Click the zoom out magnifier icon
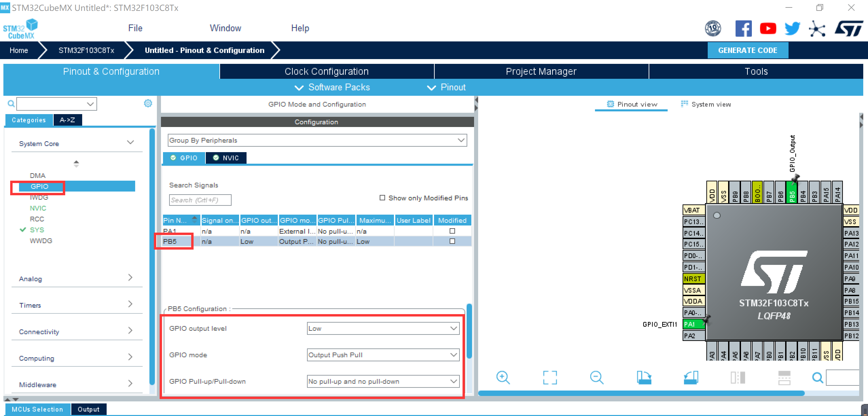The width and height of the screenshot is (868, 416). coord(597,378)
